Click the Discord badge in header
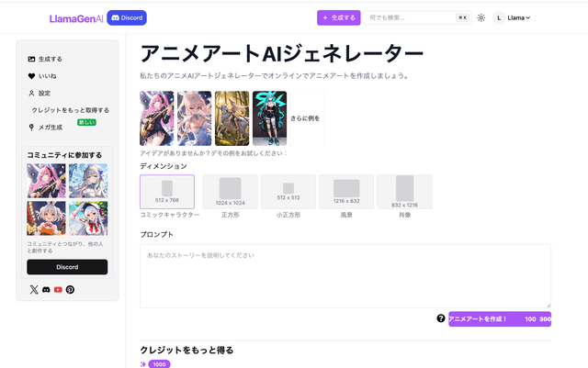 [x=127, y=17]
